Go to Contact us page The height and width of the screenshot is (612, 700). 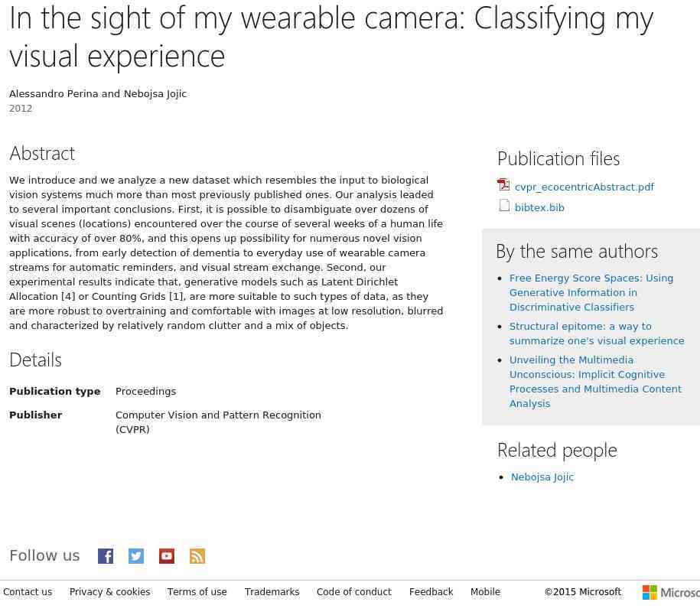point(28,592)
